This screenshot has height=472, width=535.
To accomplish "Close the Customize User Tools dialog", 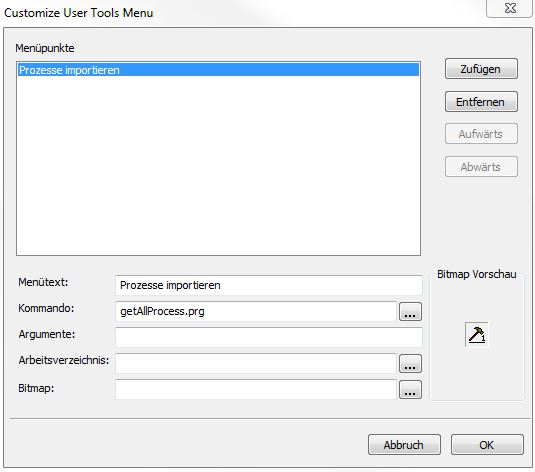I will 510,8.
